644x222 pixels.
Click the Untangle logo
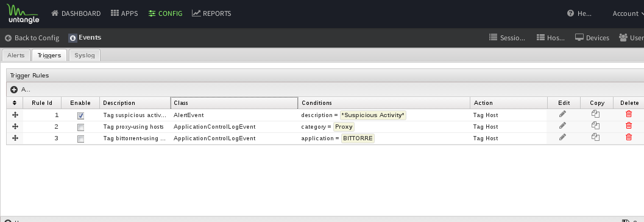(23, 13)
